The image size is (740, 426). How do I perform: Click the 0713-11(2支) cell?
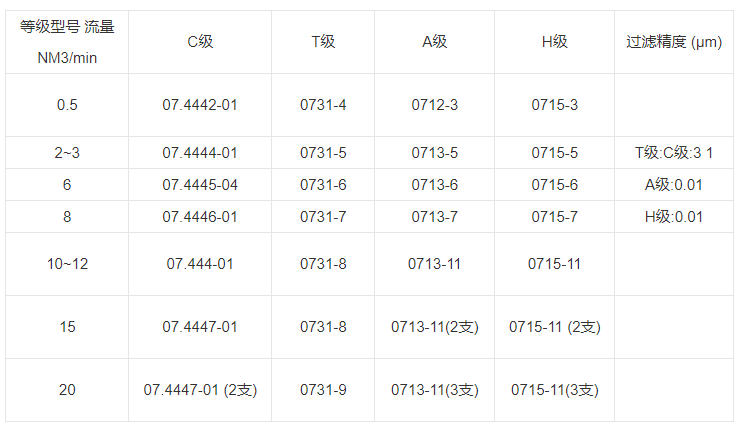click(x=435, y=327)
